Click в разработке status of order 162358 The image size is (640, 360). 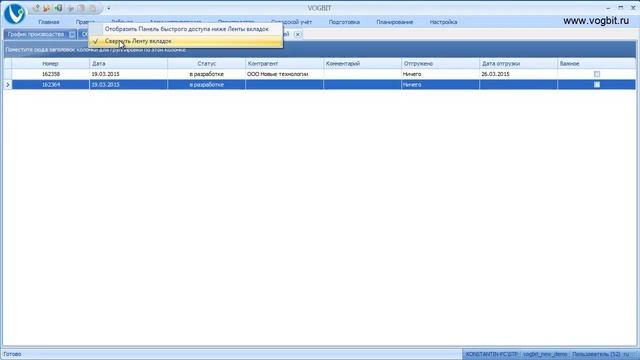(x=206, y=74)
